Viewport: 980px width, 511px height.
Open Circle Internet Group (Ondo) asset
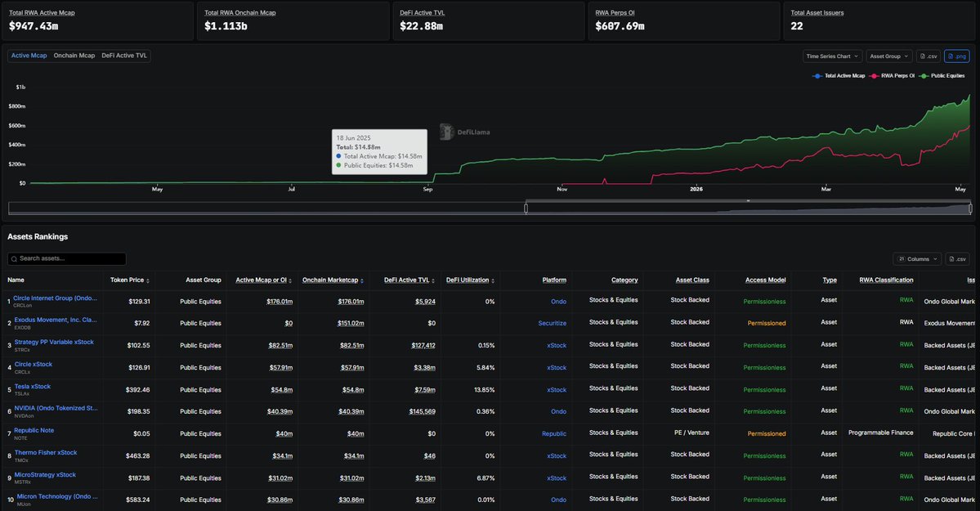[55, 298]
